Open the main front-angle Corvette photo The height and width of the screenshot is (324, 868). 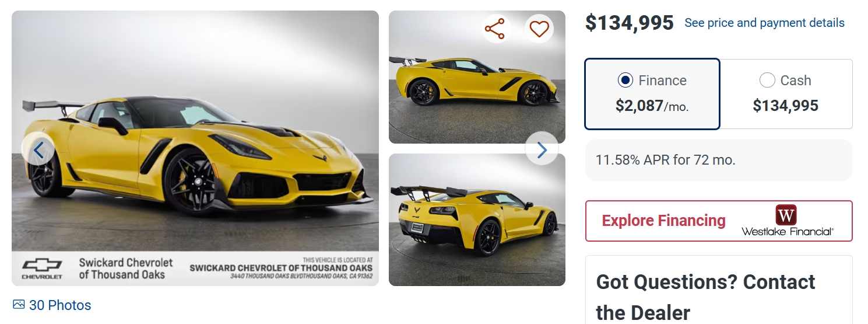point(195,131)
